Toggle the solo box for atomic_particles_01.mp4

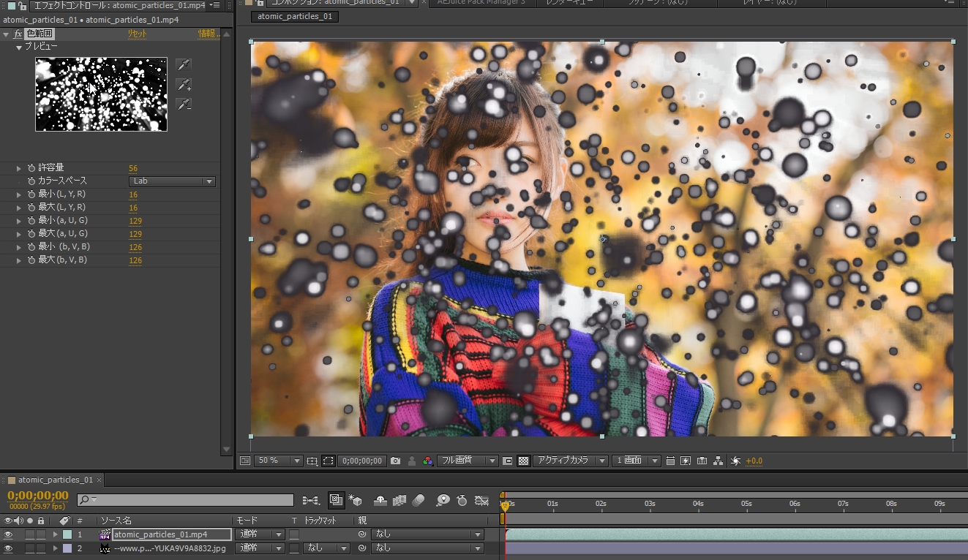click(30, 534)
